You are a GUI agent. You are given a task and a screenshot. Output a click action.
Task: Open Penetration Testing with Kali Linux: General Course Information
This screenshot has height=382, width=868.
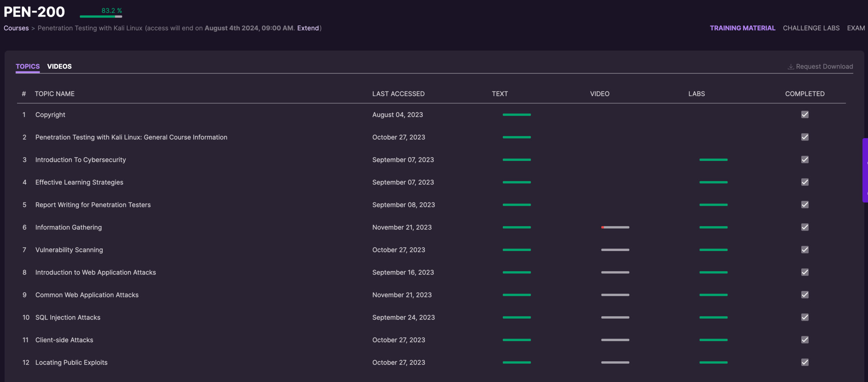131,137
